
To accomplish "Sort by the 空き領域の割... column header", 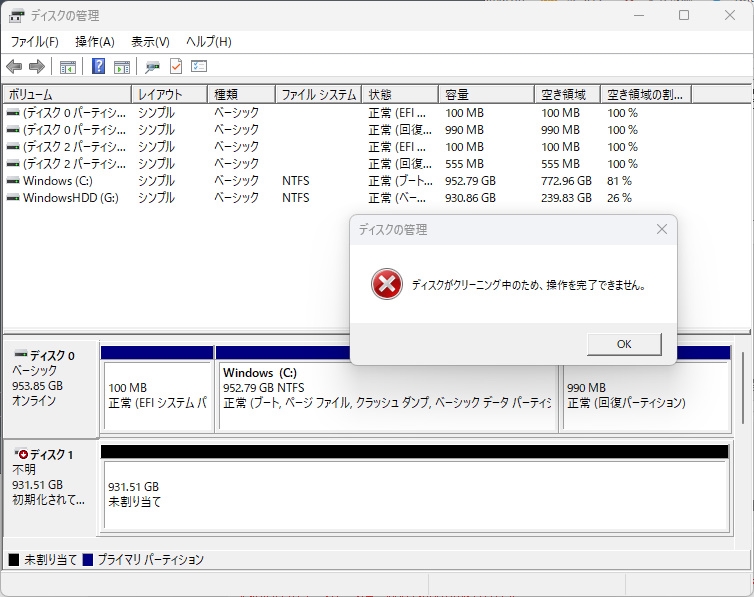I will tap(646, 94).
